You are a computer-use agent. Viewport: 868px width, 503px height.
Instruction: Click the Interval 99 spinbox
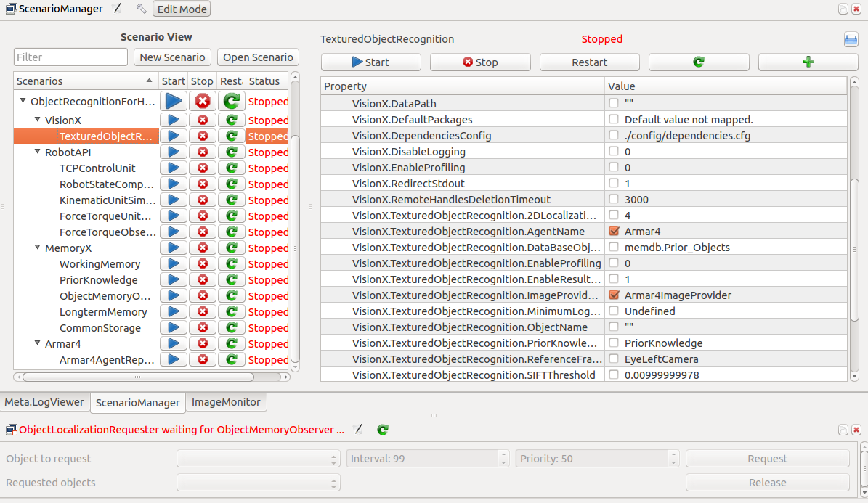(x=427, y=459)
